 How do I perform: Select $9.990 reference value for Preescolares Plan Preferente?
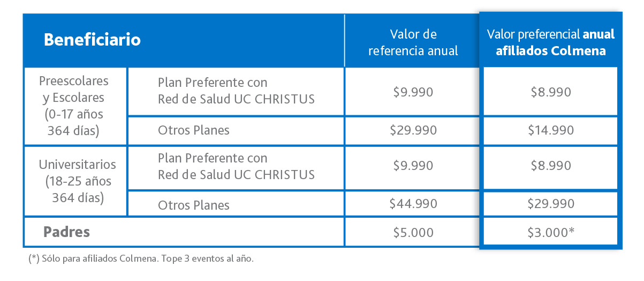pos(413,92)
